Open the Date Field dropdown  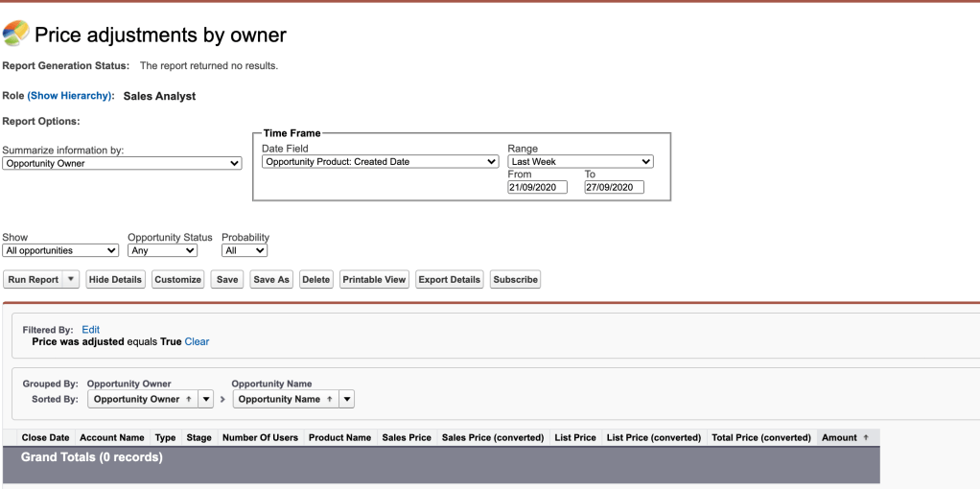point(380,162)
